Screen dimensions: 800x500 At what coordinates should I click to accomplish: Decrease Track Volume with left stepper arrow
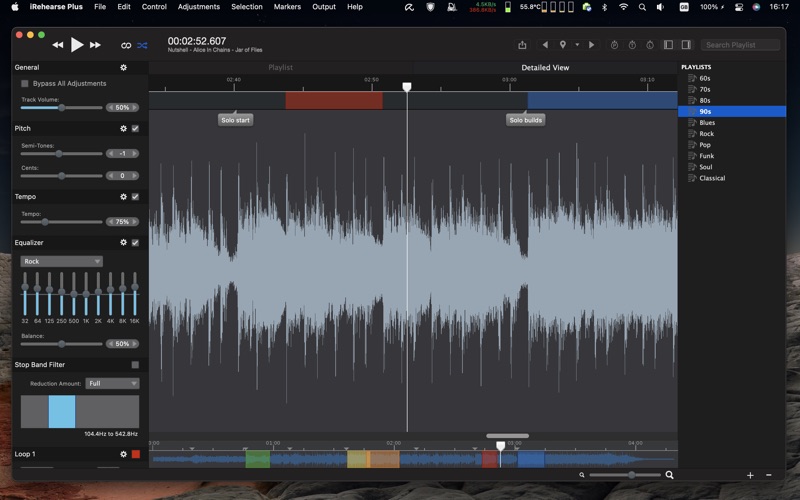point(111,108)
